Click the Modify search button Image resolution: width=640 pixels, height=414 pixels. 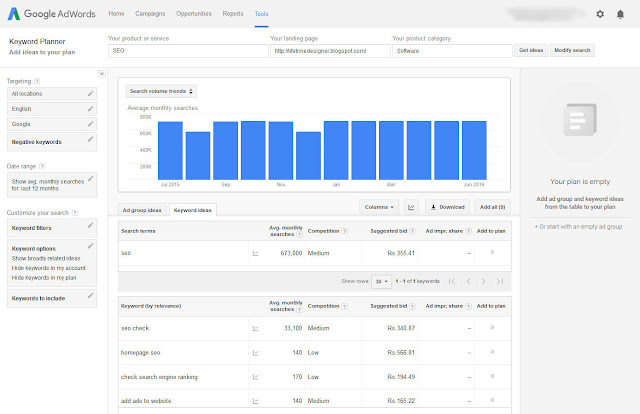(x=572, y=50)
